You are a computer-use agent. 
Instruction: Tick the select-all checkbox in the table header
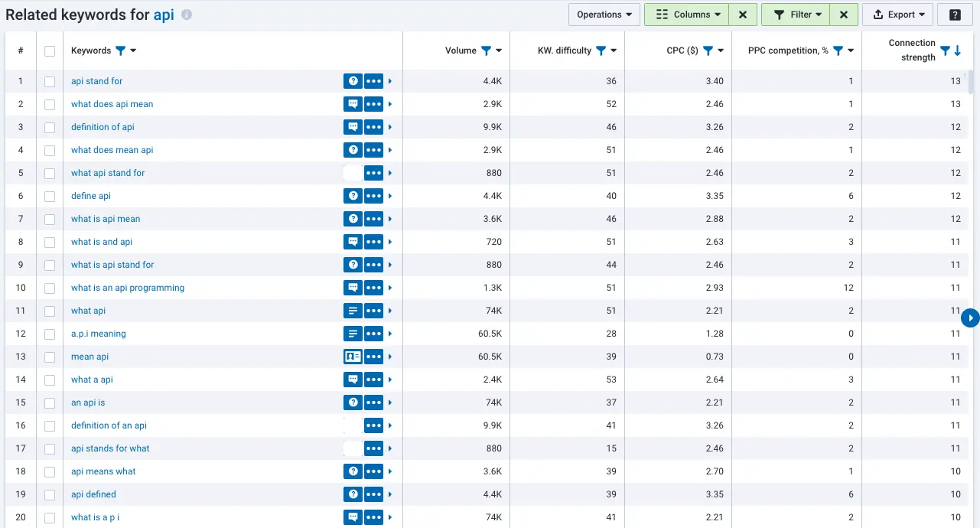50,51
